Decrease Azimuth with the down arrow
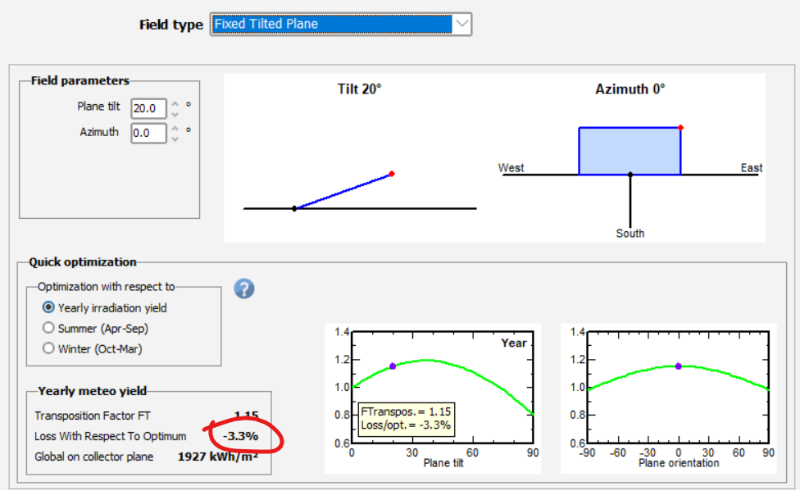The height and width of the screenshot is (490, 800). (x=175, y=138)
